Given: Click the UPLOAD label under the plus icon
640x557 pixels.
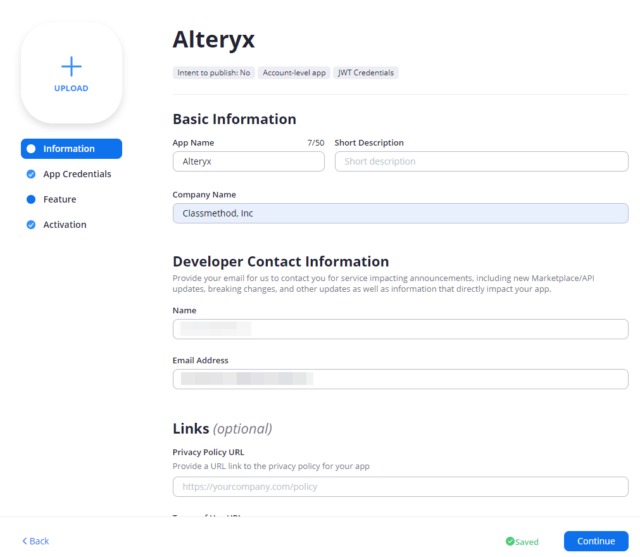Looking at the screenshot, I should click(x=71, y=88).
